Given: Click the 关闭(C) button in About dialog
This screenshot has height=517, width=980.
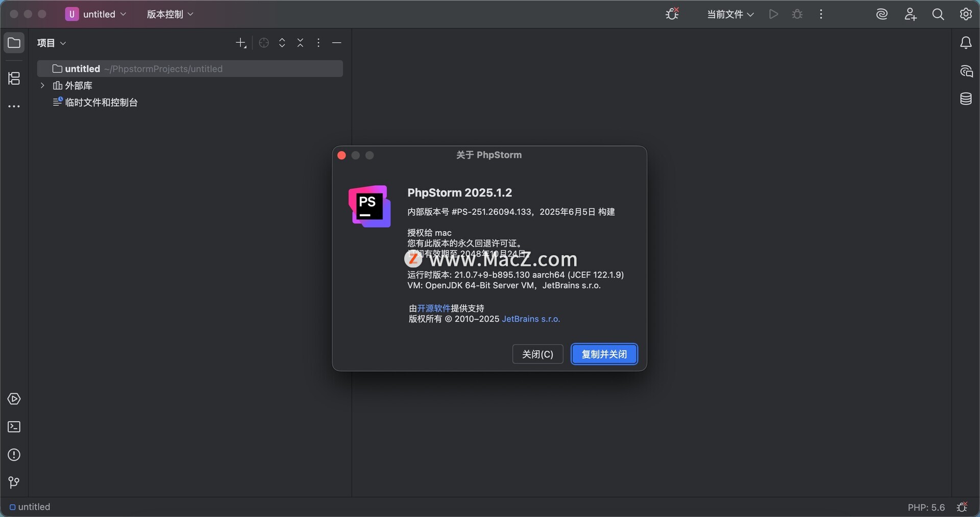Looking at the screenshot, I should (x=537, y=354).
